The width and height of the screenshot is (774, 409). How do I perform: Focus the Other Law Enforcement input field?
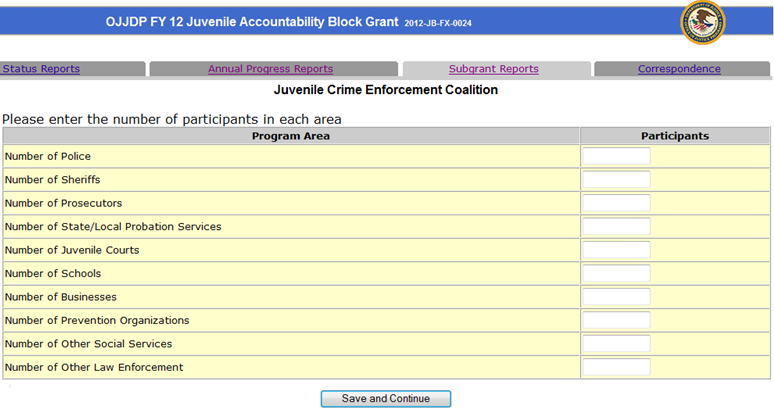coord(616,367)
